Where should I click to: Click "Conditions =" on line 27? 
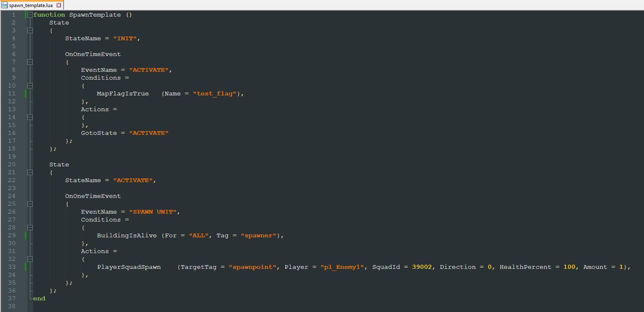coord(105,219)
